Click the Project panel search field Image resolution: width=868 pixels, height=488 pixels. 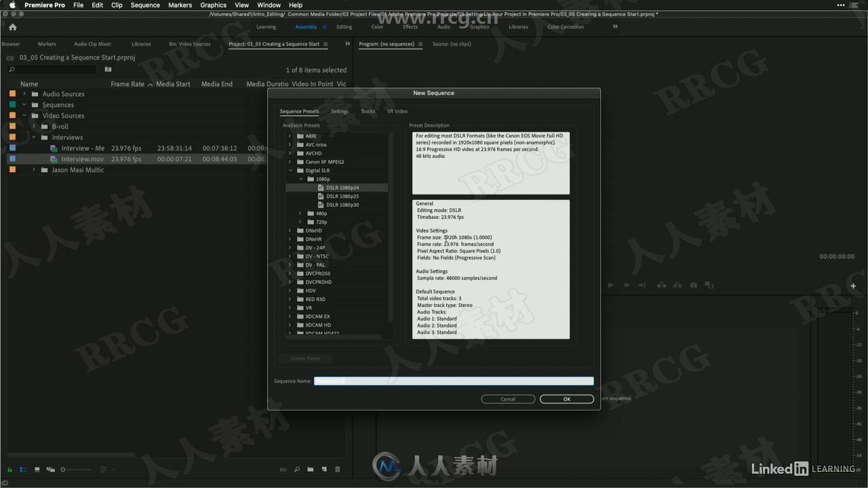click(52, 69)
